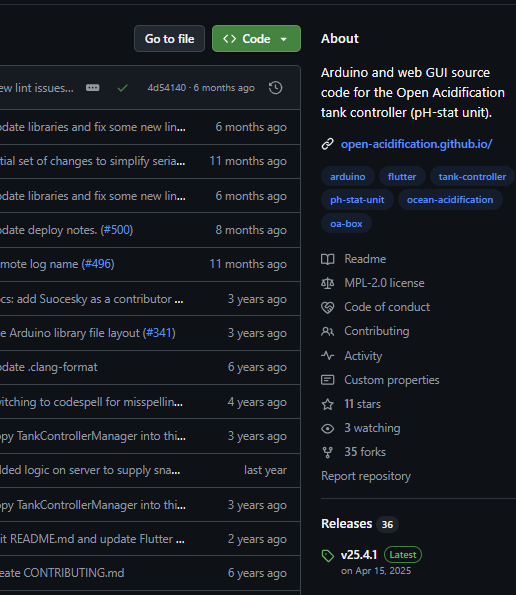Viewport: 516px width, 595px height.
Task: Click the releases count badge 36
Action: click(x=387, y=524)
